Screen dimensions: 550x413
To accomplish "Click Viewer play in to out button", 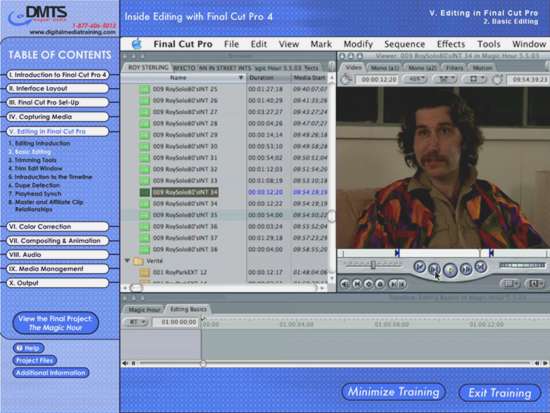I will (x=434, y=269).
